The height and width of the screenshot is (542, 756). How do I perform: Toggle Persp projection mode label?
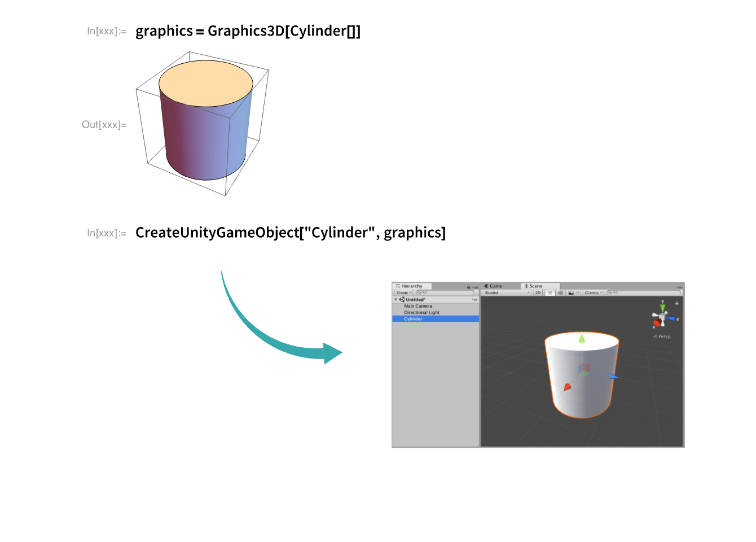point(663,336)
